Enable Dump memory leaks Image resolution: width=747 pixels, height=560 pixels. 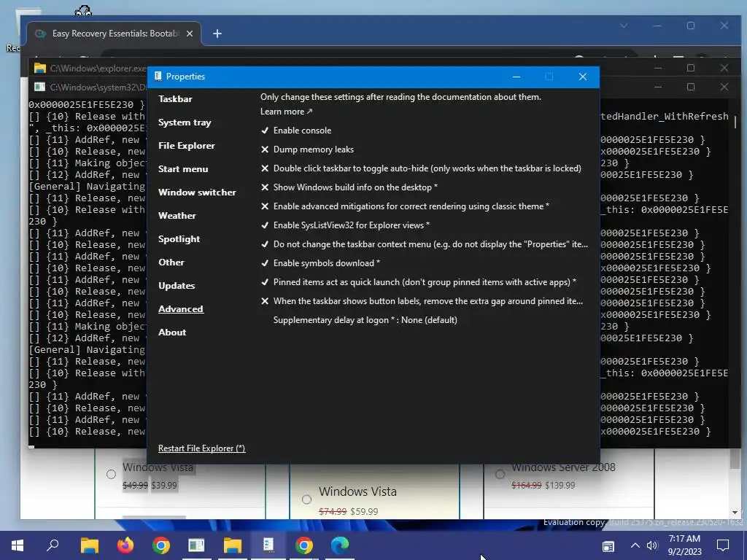307,149
